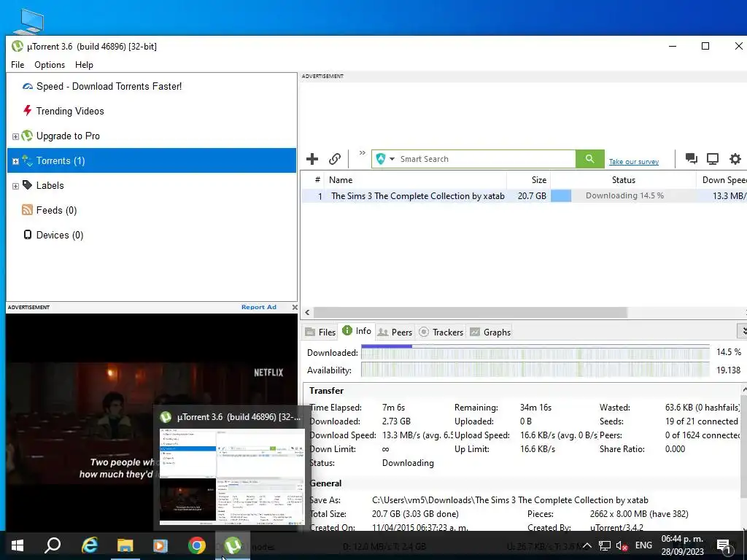Viewport: 747px width, 560px height.
Task: Click the Downloaded pieces bar
Action: coord(535,353)
